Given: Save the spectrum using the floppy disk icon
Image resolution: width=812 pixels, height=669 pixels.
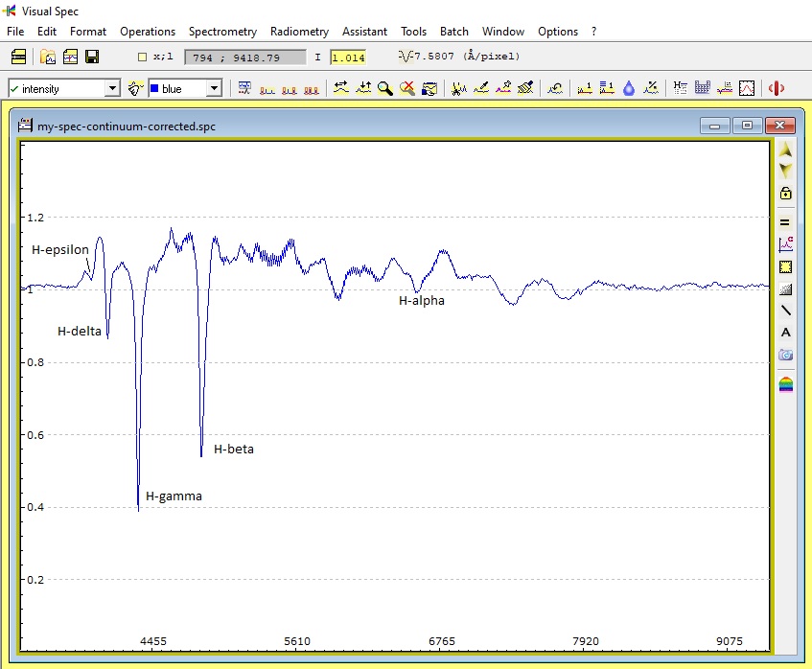Looking at the screenshot, I should pyautogui.click(x=92, y=57).
